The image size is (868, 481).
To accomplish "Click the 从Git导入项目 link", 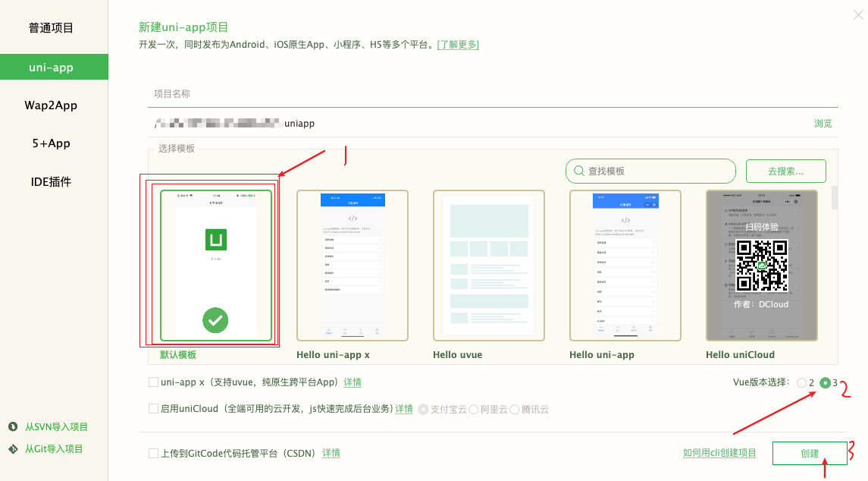I will click(x=54, y=449).
